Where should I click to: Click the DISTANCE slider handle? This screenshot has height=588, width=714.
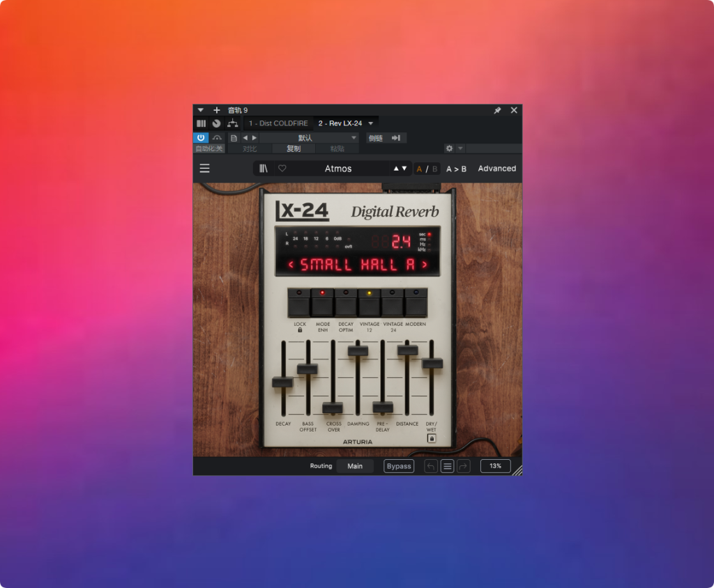407,350
